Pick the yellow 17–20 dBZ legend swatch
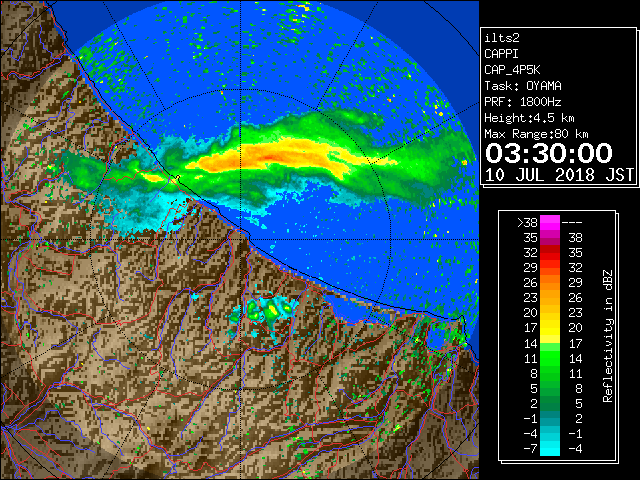This screenshot has height=480, width=640. pos(550,328)
